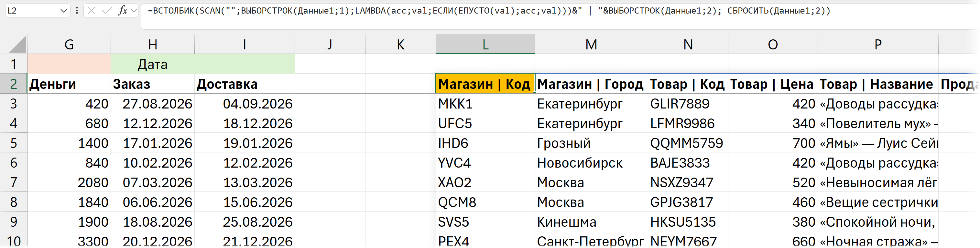The image size is (980, 248).
Task: Click cell with date 17.01.2026
Action: pyautogui.click(x=153, y=143)
